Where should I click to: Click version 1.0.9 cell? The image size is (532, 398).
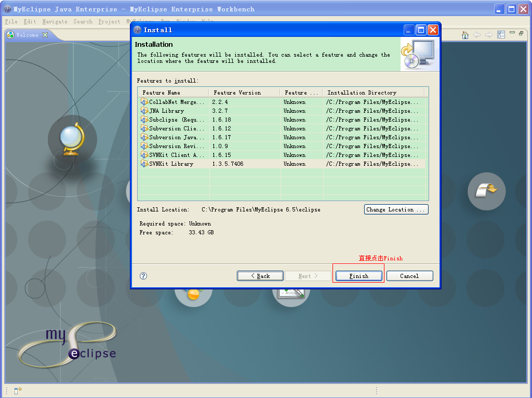coord(220,146)
